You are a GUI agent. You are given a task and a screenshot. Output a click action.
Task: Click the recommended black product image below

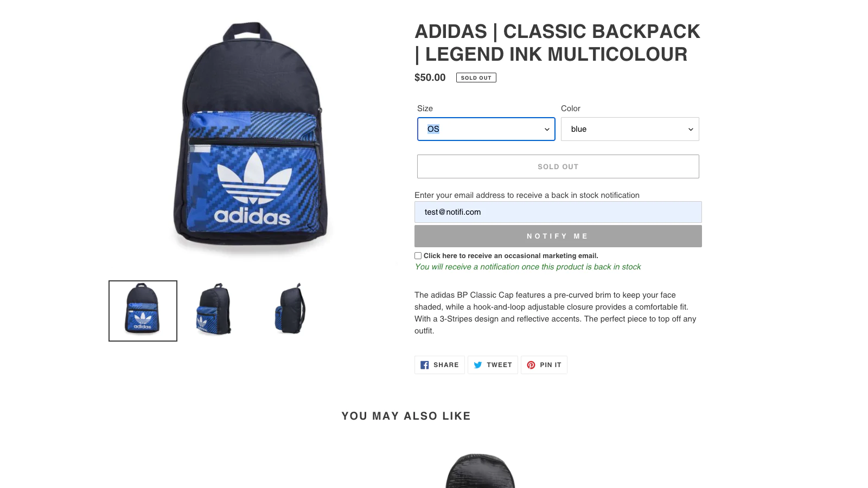pyautogui.click(x=480, y=471)
